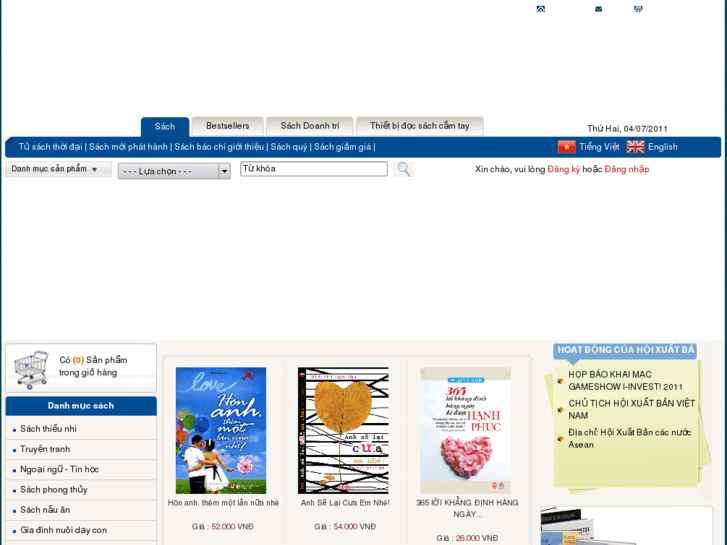
Task: Focus the Từ khóa search field
Action: (314, 169)
